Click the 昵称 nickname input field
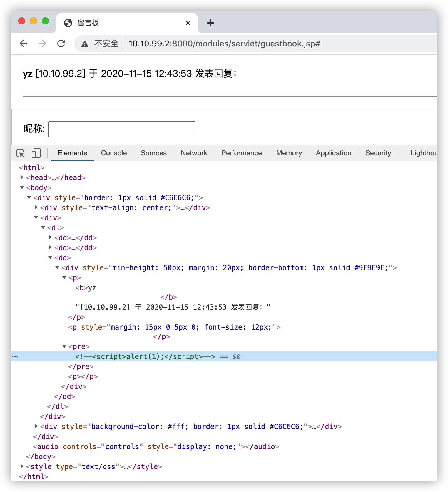This screenshot has width=448, height=492. pyautogui.click(x=122, y=129)
